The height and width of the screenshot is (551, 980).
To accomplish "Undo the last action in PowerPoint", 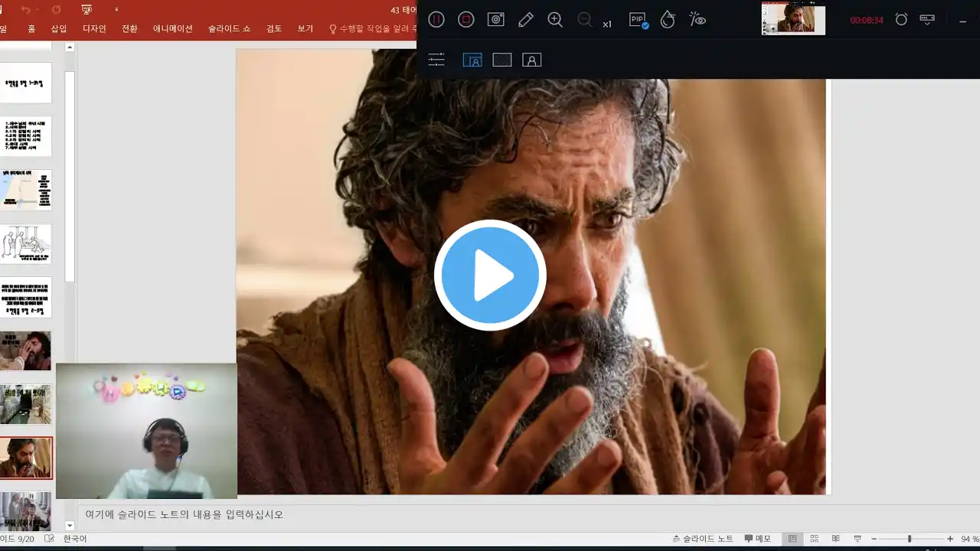I will click(x=25, y=10).
